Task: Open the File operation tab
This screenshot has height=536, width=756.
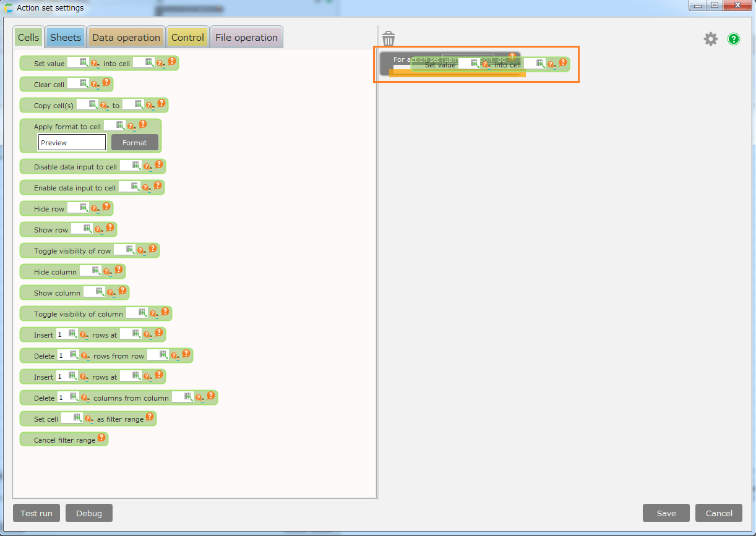Action: [x=246, y=38]
